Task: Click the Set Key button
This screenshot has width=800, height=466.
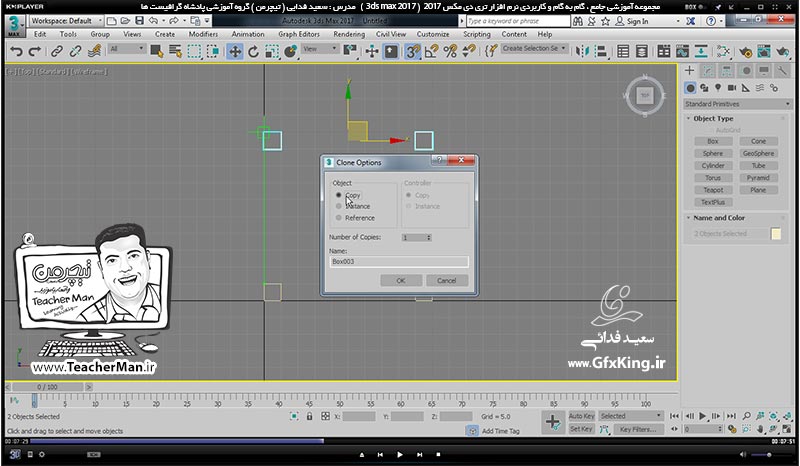Action: click(582, 429)
